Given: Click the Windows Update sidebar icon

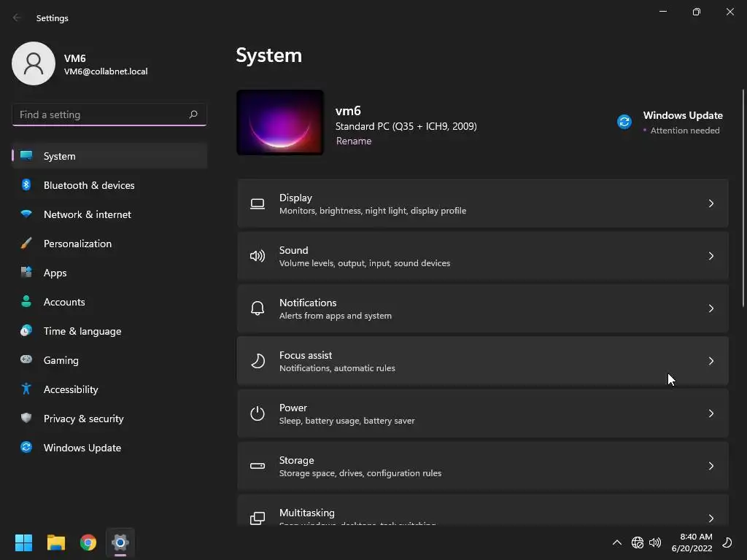Looking at the screenshot, I should tap(26, 447).
